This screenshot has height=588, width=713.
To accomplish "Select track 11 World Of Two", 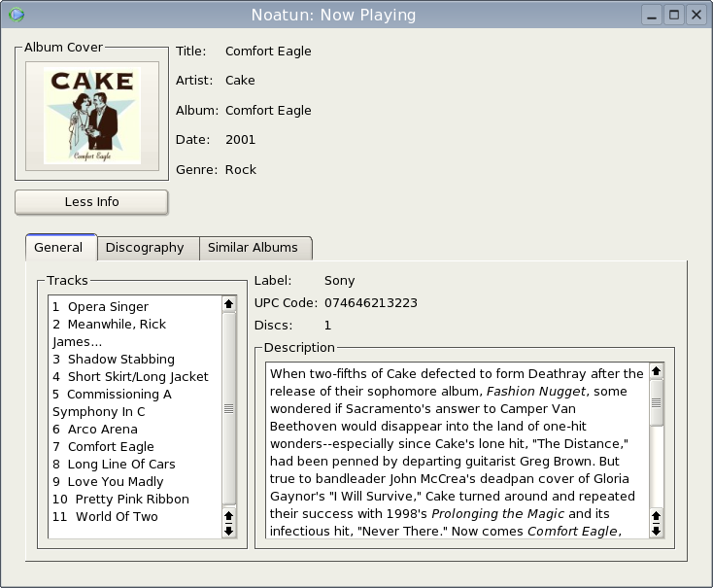I will [x=105, y=516].
